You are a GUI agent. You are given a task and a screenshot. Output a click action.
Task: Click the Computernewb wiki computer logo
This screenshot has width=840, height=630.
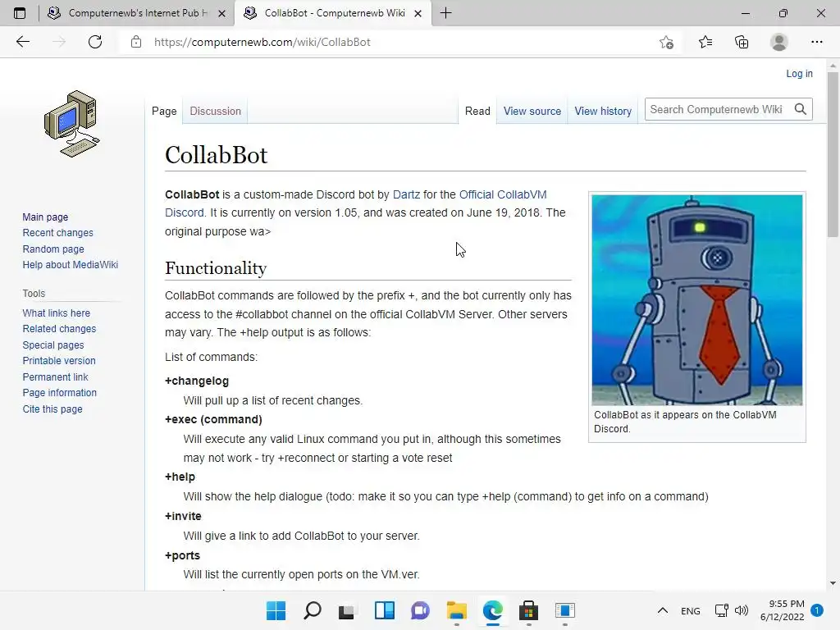72,124
